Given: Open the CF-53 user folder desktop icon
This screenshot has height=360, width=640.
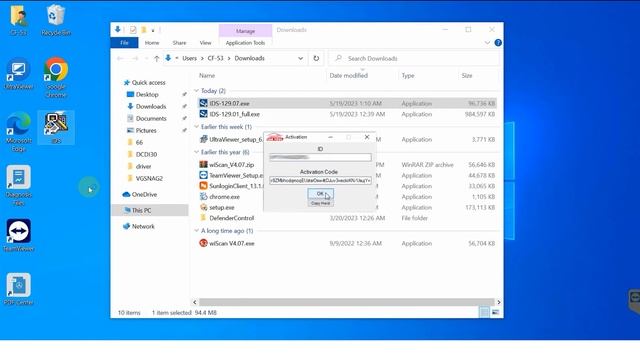Looking at the screenshot, I should tap(18, 20).
